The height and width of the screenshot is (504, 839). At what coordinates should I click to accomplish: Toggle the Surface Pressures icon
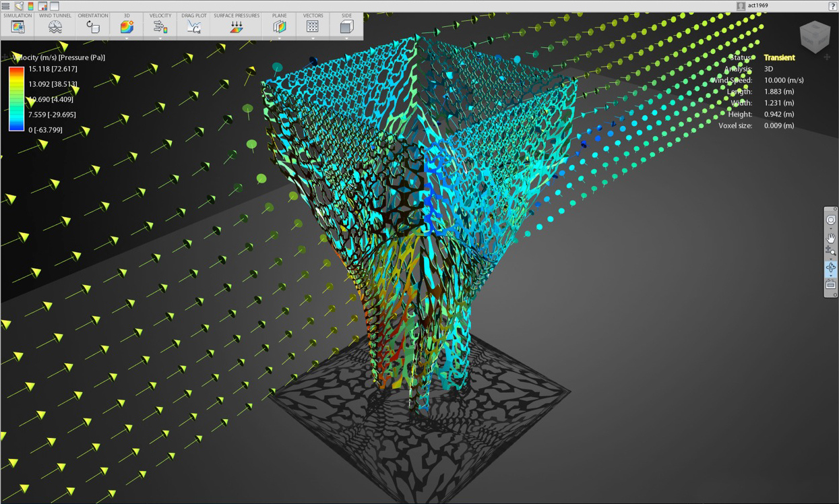[x=237, y=27]
